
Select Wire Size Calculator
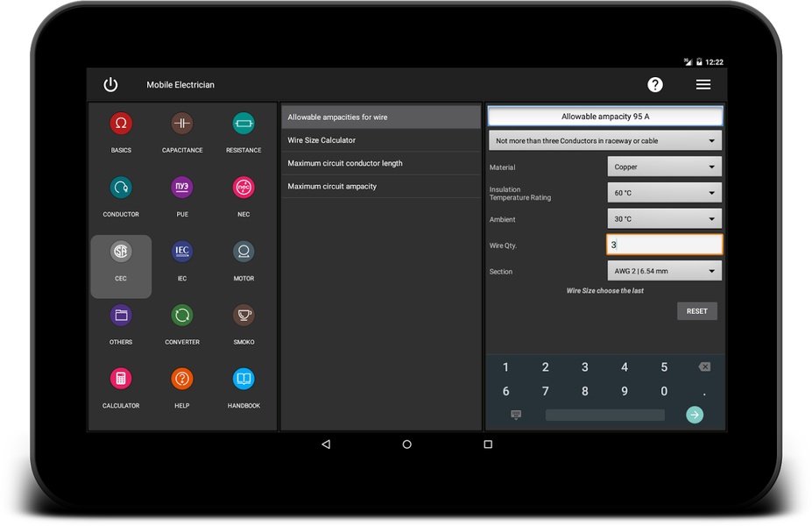381,140
